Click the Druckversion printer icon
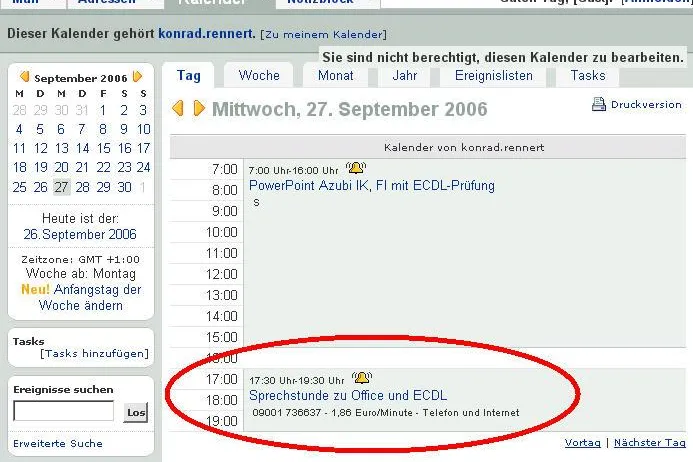 (599, 104)
